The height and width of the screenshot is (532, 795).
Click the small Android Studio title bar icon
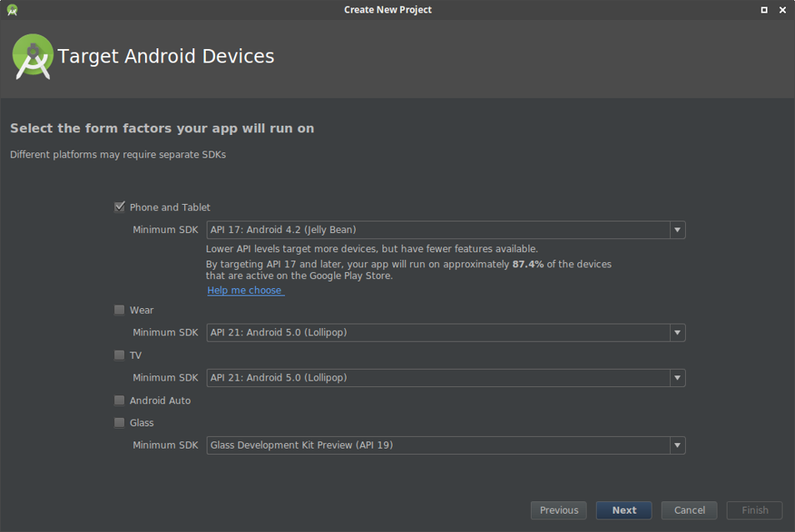12,10
